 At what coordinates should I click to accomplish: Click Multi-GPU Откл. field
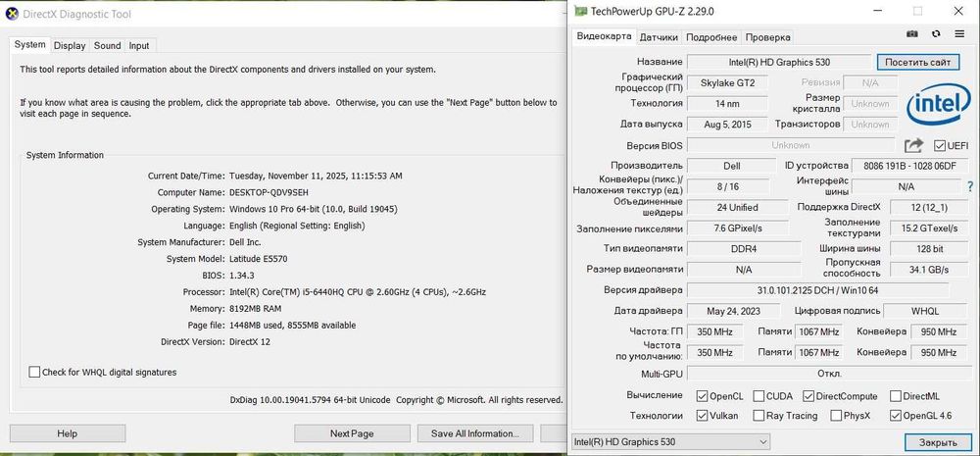point(828,374)
